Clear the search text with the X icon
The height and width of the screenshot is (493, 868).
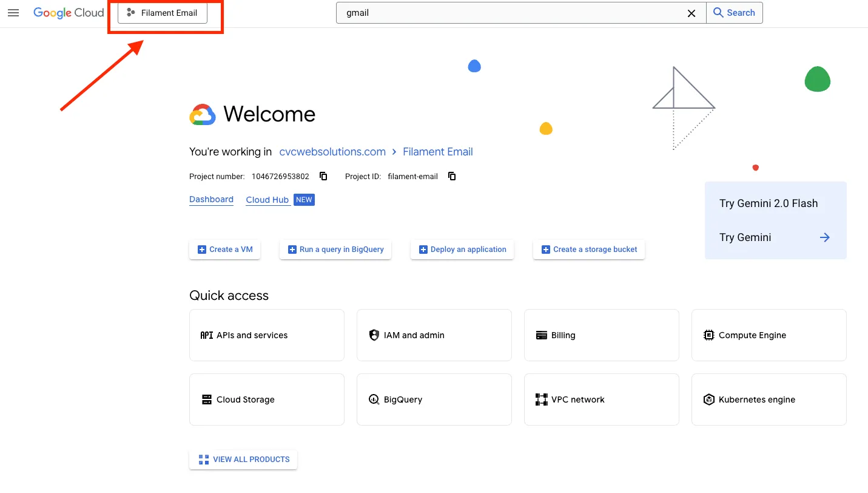point(691,13)
